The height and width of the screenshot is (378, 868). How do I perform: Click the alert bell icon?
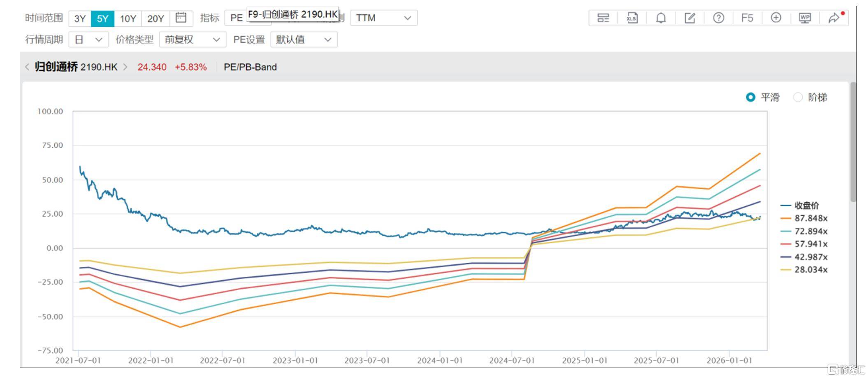click(661, 18)
